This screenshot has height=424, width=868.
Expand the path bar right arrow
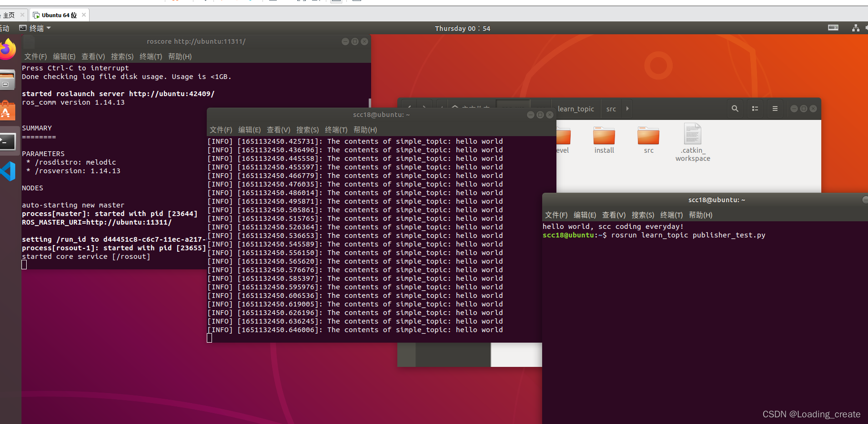pos(627,108)
